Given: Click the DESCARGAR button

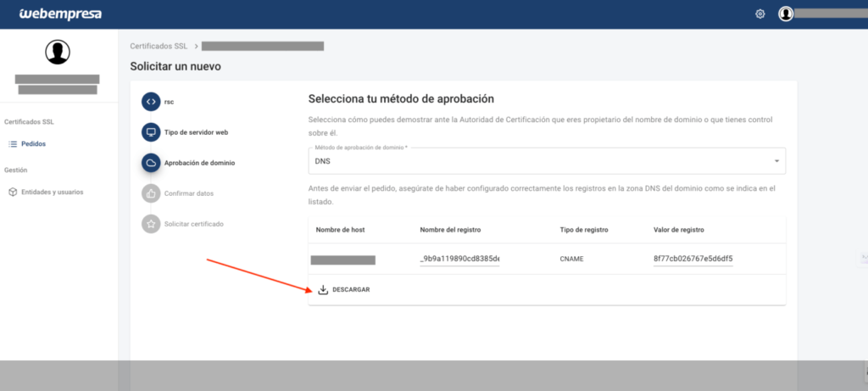Looking at the screenshot, I should click(344, 290).
